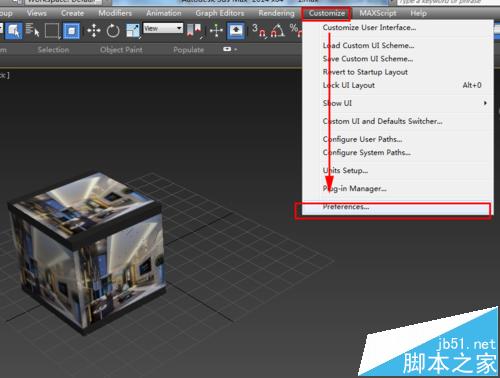Select the textured cube in the viewport
The image size is (500, 378).
pos(88,253)
